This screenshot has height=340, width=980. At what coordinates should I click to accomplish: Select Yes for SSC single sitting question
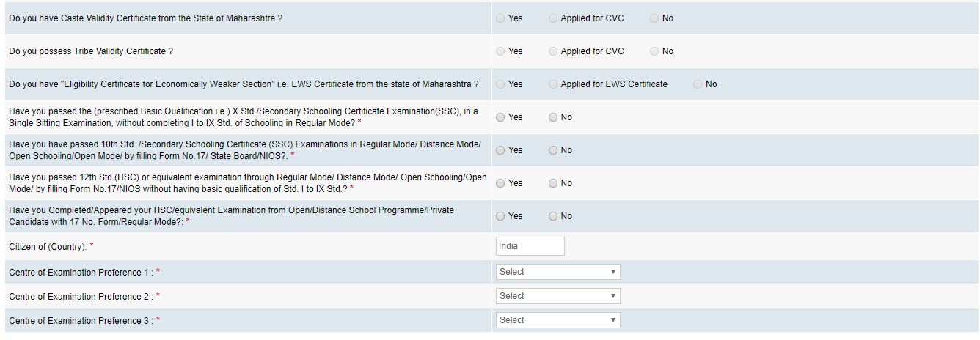pos(500,117)
